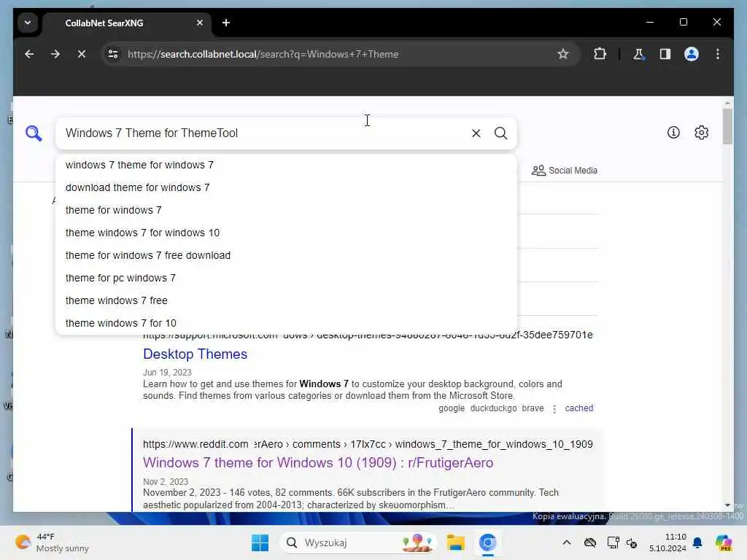Switch to the Social Media tab
The width and height of the screenshot is (747, 560).
[x=565, y=171]
